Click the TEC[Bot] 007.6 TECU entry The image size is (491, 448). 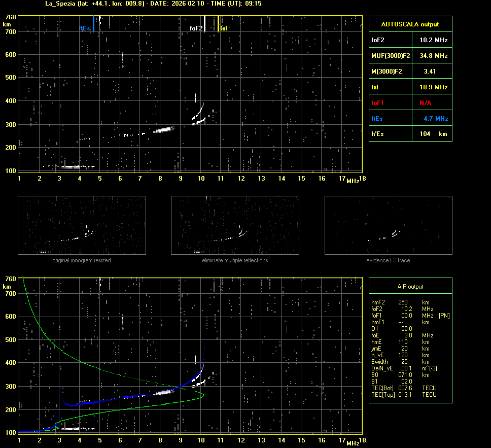[x=404, y=388]
